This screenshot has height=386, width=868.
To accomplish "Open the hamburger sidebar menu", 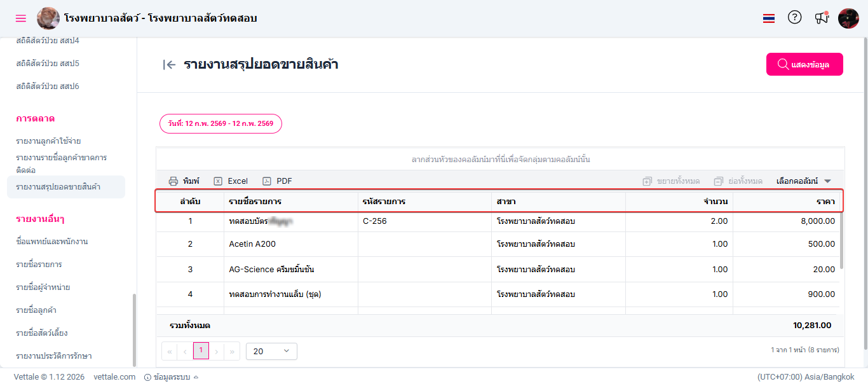I will [21, 18].
